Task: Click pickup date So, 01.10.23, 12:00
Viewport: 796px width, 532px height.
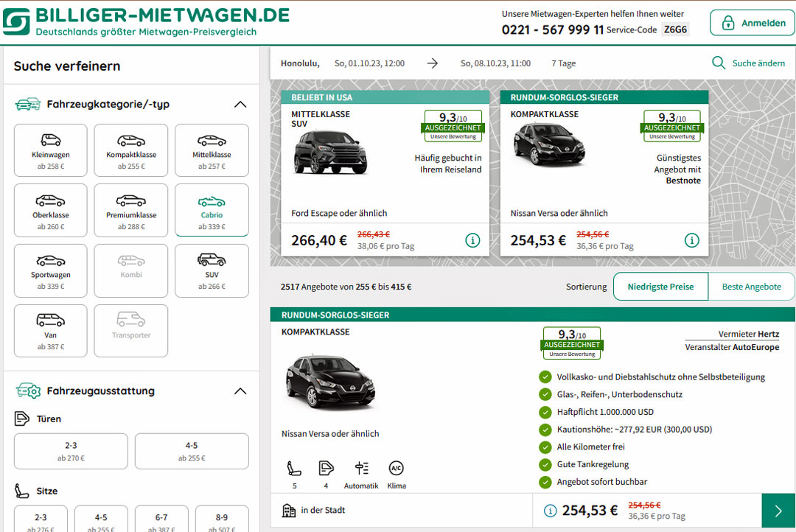Action: [369, 63]
